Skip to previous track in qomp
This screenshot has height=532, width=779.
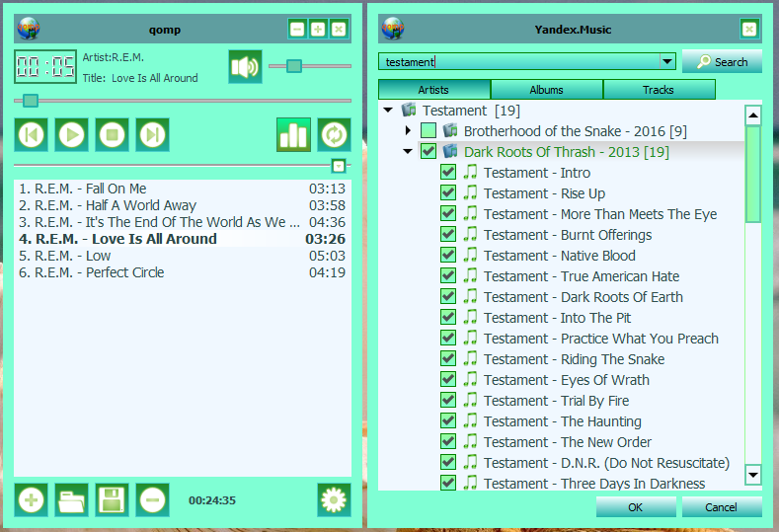click(31, 134)
